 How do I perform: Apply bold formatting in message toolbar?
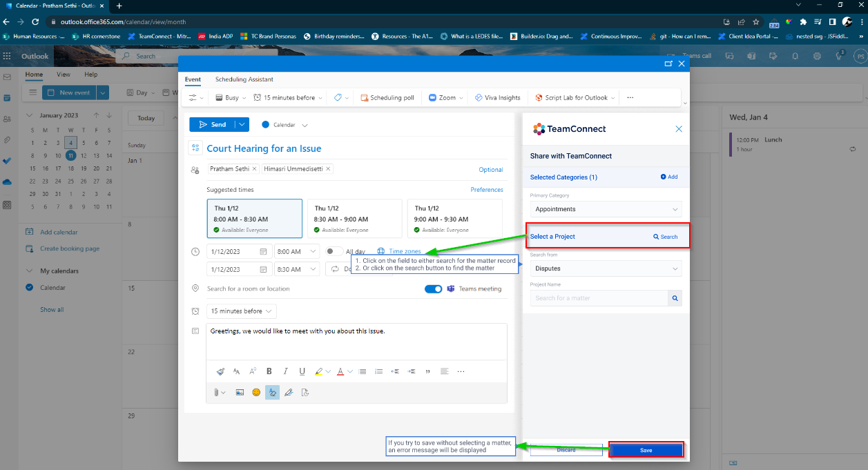pyautogui.click(x=269, y=371)
